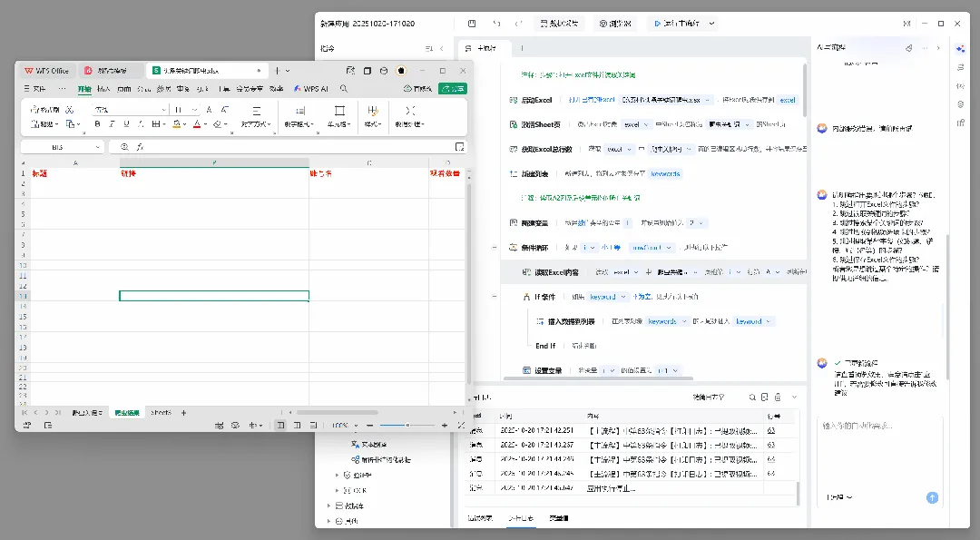Click the fx insert function icon
This screenshot has width=980, height=540.
pyautogui.click(x=140, y=147)
